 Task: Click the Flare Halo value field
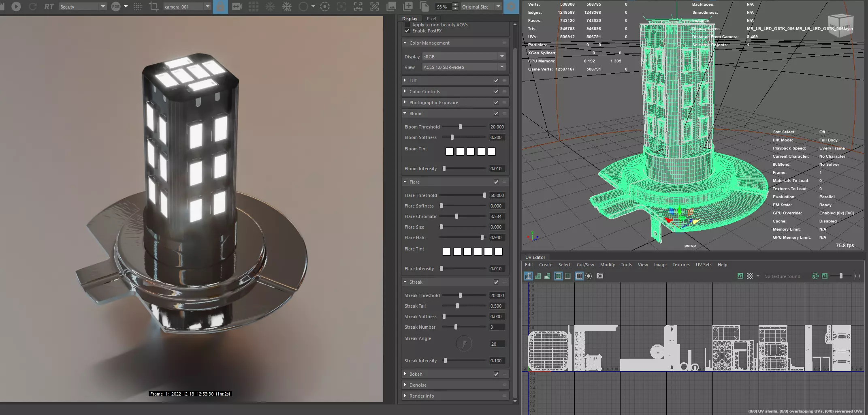pyautogui.click(x=497, y=237)
